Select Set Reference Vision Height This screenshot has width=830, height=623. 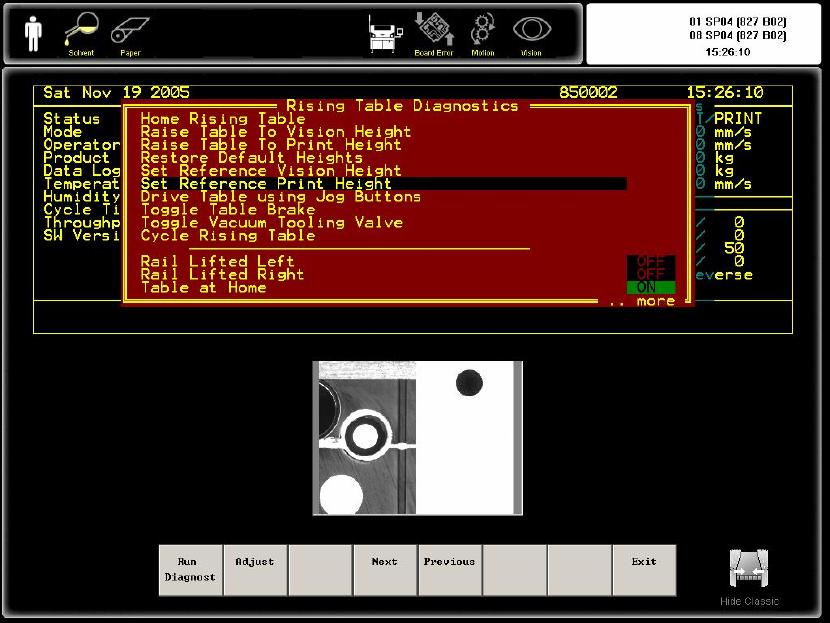tap(270, 170)
